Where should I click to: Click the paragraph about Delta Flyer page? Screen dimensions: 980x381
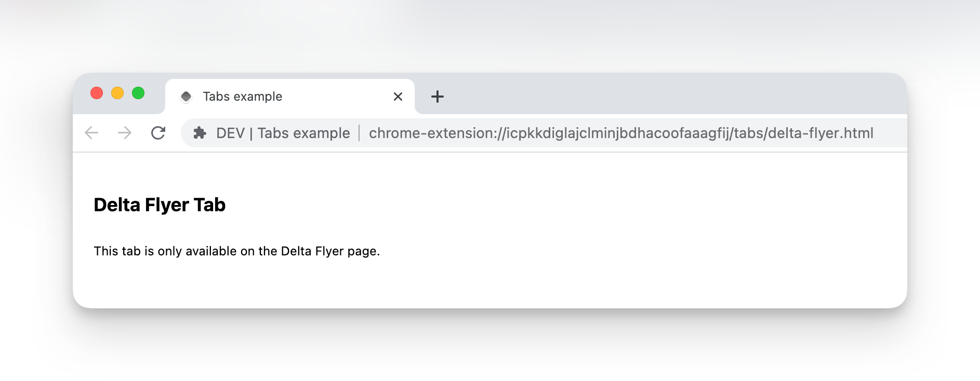point(236,251)
